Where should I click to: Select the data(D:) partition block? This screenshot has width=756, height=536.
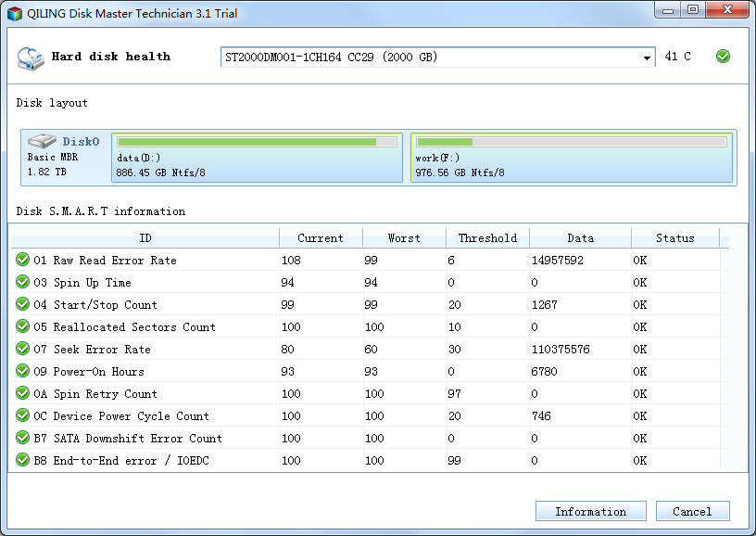(257, 158)
